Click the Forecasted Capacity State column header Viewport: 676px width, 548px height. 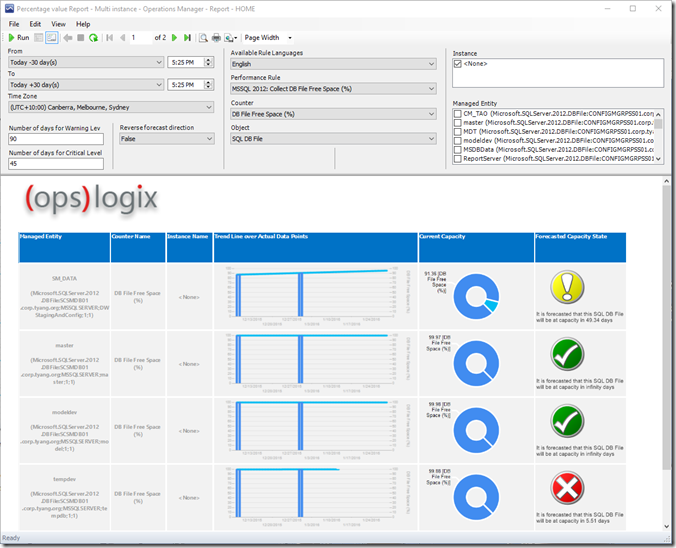click(x=580, y=247)
